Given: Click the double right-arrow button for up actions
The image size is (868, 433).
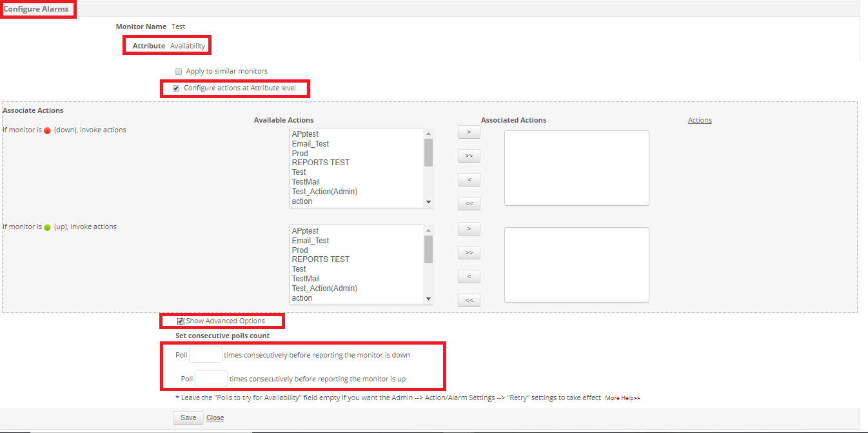Looking at the screenshot, I should pyautogui.click(x=469, y=252).
